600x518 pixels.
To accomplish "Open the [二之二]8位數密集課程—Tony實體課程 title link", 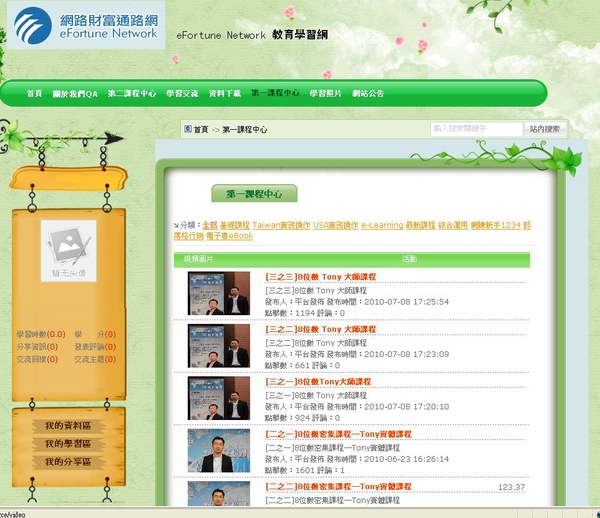I will (338, 486).
